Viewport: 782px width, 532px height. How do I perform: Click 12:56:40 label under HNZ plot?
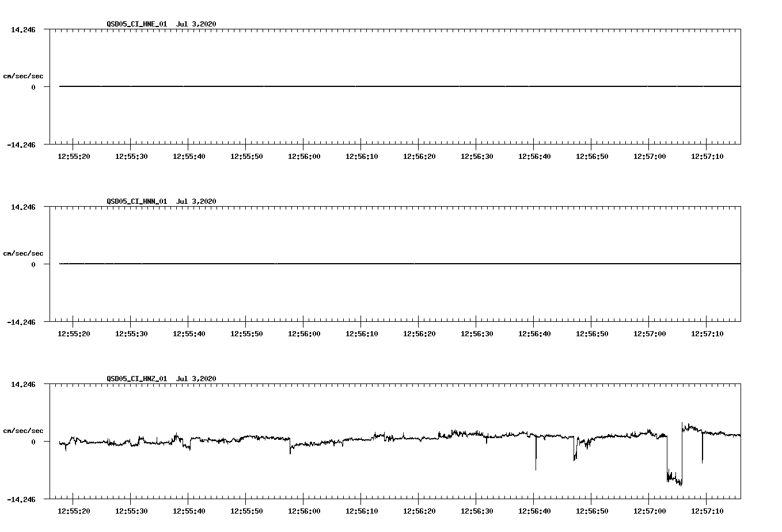[534, 511]
